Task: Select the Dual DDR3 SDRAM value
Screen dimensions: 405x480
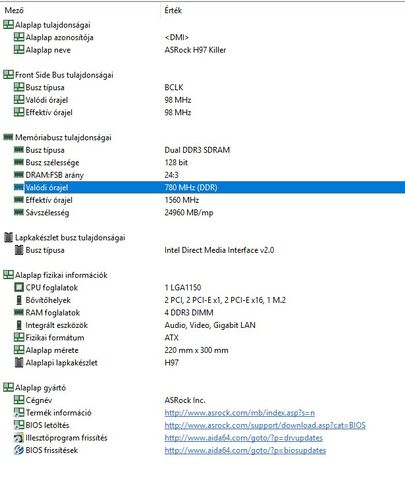Action: [197, 150]
